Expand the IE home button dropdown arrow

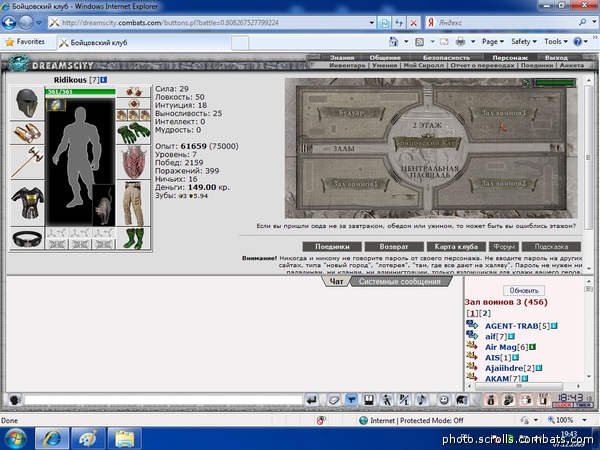coord(406,41)
